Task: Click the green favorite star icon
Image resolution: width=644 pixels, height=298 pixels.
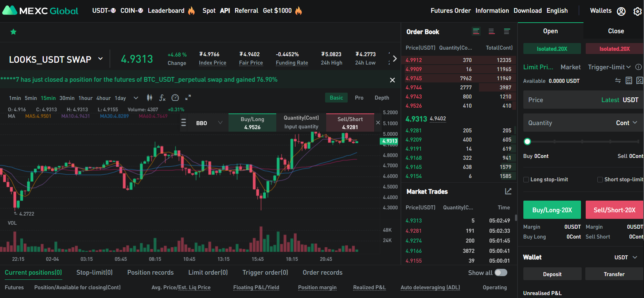Action: pos(13,32)
